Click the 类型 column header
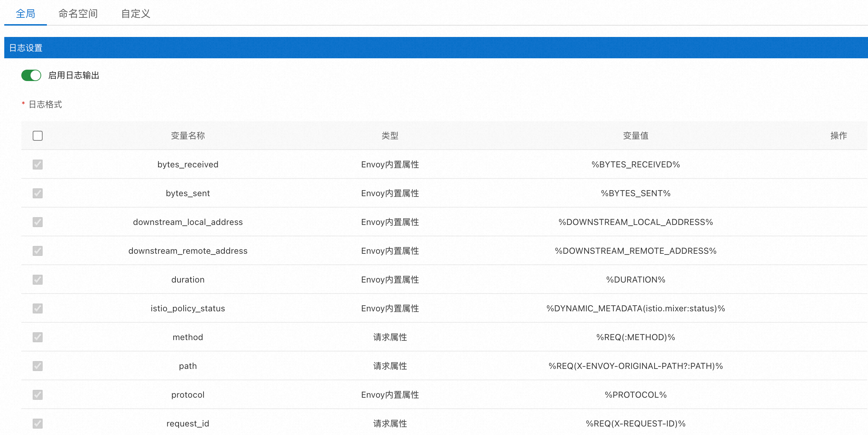Viewport: 868px width, 435px height. (390, 135)
